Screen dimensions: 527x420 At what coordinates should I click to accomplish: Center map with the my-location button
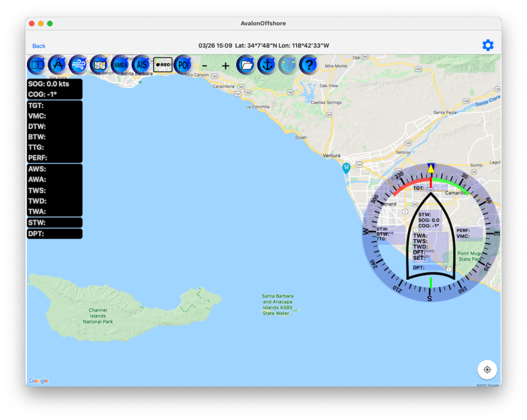point(487,370)
